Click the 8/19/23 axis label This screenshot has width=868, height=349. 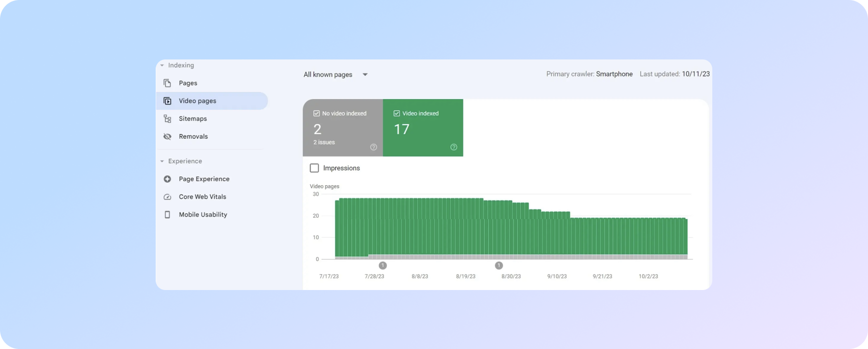pos(466,276)
